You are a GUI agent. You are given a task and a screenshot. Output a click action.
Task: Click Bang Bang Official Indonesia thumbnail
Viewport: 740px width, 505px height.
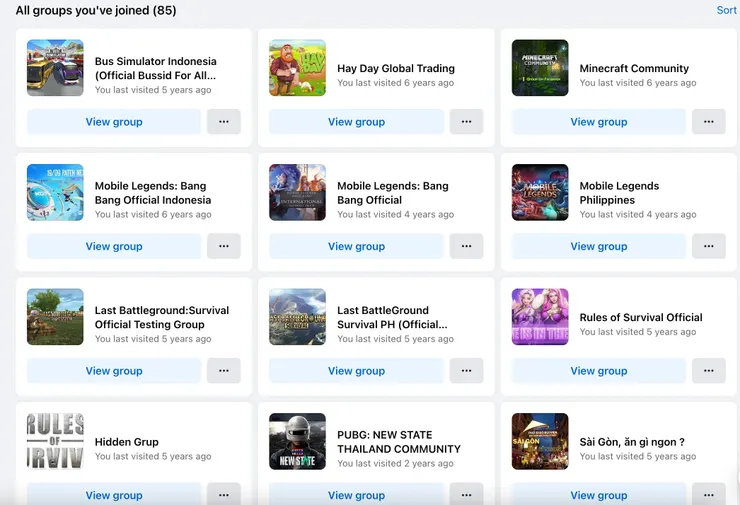click(x=55, y=192)
